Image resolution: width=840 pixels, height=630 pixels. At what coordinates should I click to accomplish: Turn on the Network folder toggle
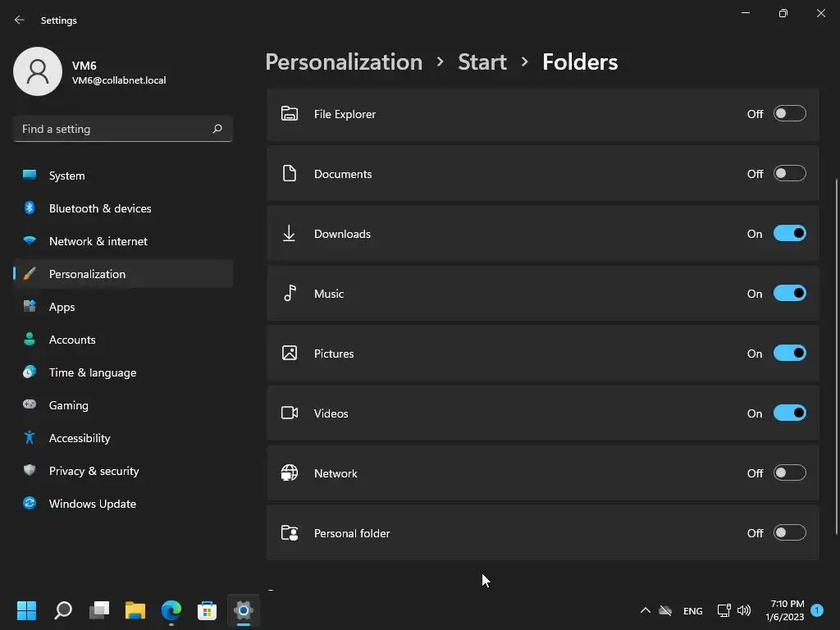click(x=789, y=473)
